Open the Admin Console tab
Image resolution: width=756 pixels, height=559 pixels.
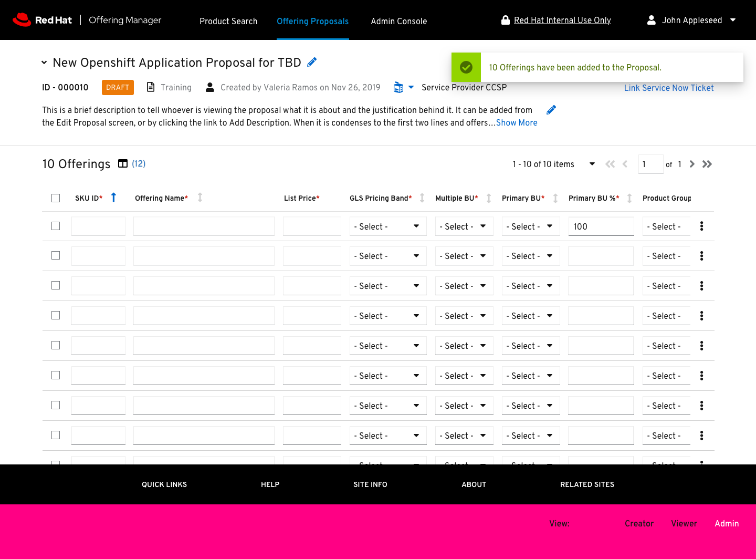coord(398,21)
